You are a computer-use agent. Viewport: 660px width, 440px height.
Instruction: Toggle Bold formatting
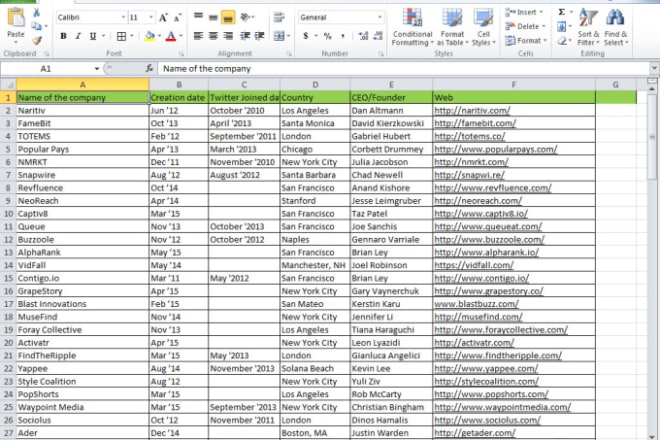coord(63,36)
